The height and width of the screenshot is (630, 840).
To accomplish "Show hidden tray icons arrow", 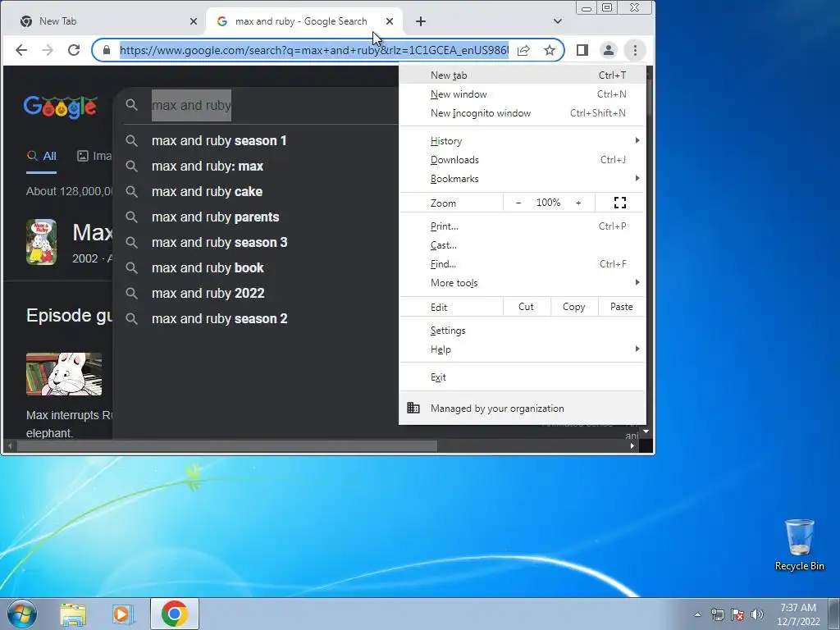I will tap(697, 614).
